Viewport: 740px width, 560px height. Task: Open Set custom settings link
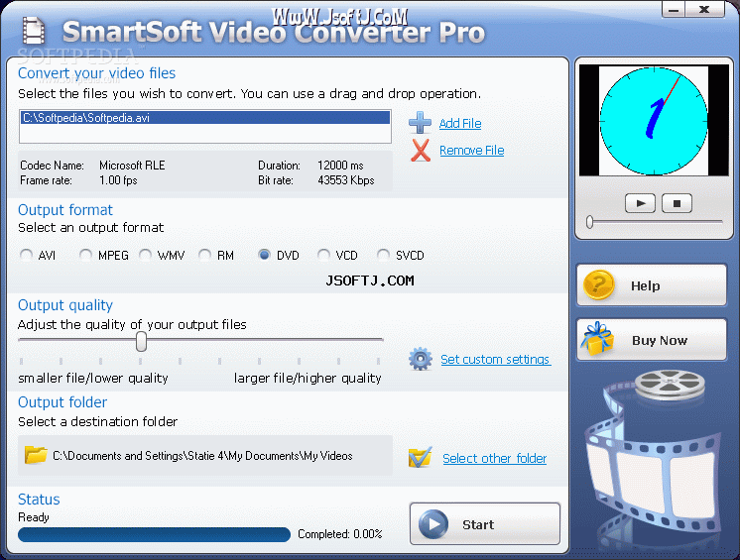(495, 359)
